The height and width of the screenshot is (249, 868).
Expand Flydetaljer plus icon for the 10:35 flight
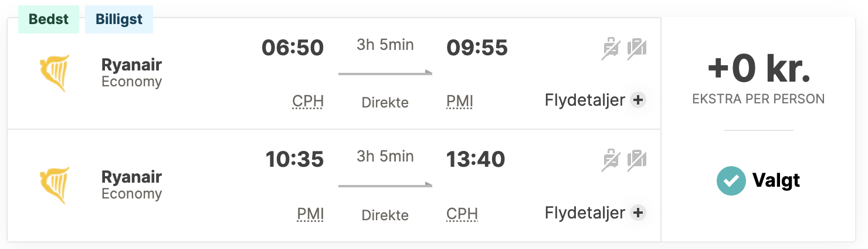pyautogui.click(x=638, y=213)
